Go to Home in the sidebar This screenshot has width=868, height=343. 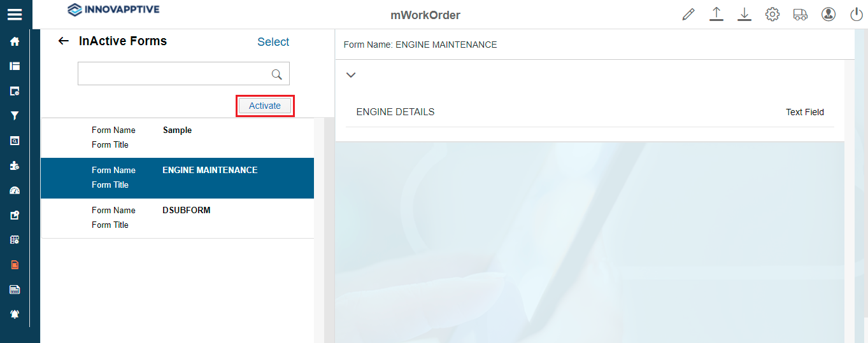[x=15, y=41]
